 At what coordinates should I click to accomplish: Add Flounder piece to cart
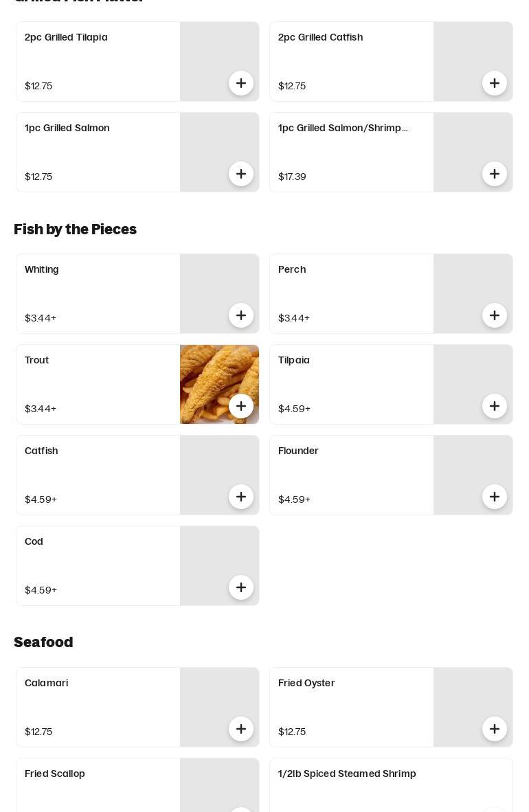pyautogui.click(x=495, y=497)
